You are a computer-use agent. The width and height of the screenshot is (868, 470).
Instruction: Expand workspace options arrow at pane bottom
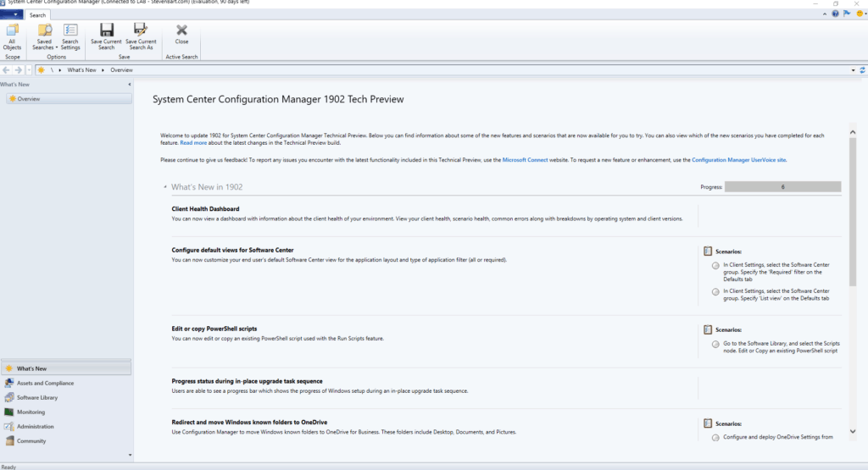click(130, 455)
